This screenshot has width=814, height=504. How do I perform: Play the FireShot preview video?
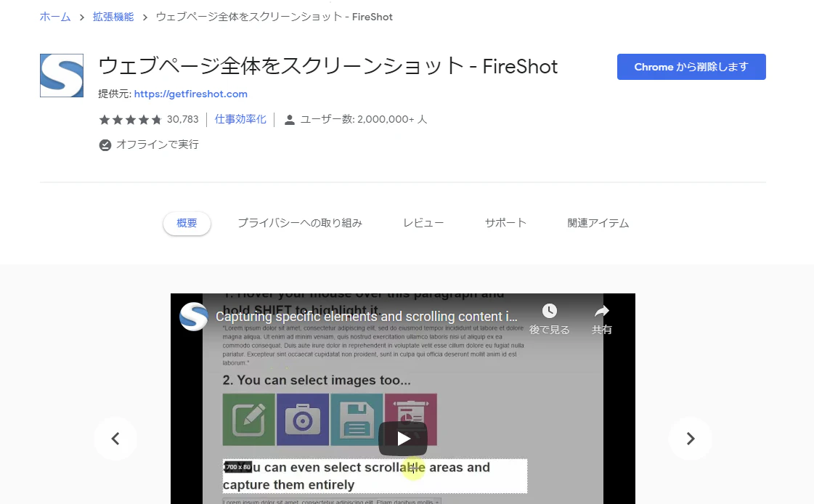pyautogui.click(x=403, y=439)
